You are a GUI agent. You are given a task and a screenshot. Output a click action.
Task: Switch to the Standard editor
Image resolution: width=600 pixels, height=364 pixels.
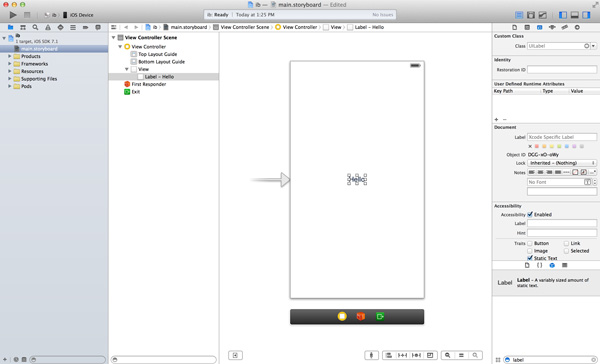(519, 15)
